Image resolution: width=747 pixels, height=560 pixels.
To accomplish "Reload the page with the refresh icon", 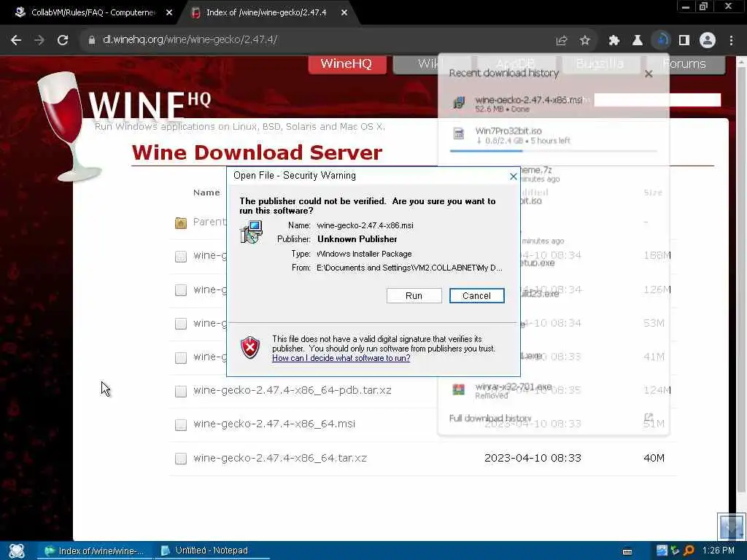I will (x=63, y=40).
